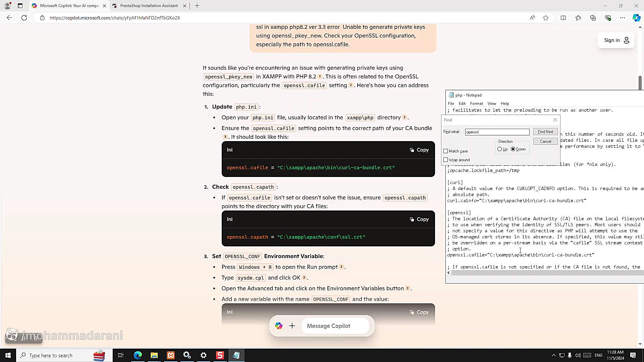Viewport: 644px width, 362px height.
Task: Expand the system tray hidden icons chevron
Action: click(553, 355)
